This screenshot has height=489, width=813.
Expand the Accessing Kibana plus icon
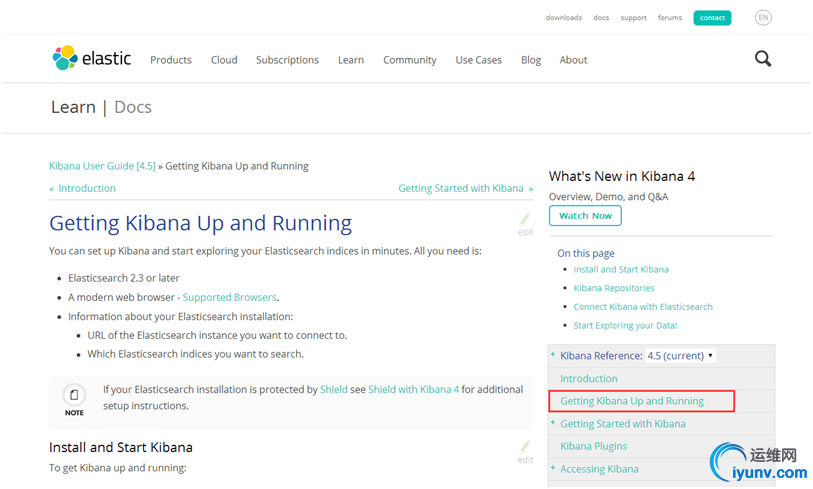[553, 468]
